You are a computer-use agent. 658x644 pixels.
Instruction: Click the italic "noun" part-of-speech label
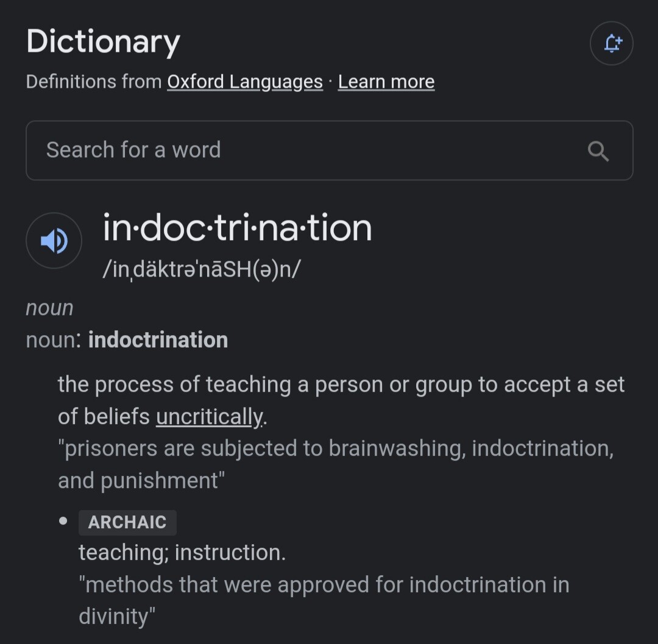coord(49,308)
